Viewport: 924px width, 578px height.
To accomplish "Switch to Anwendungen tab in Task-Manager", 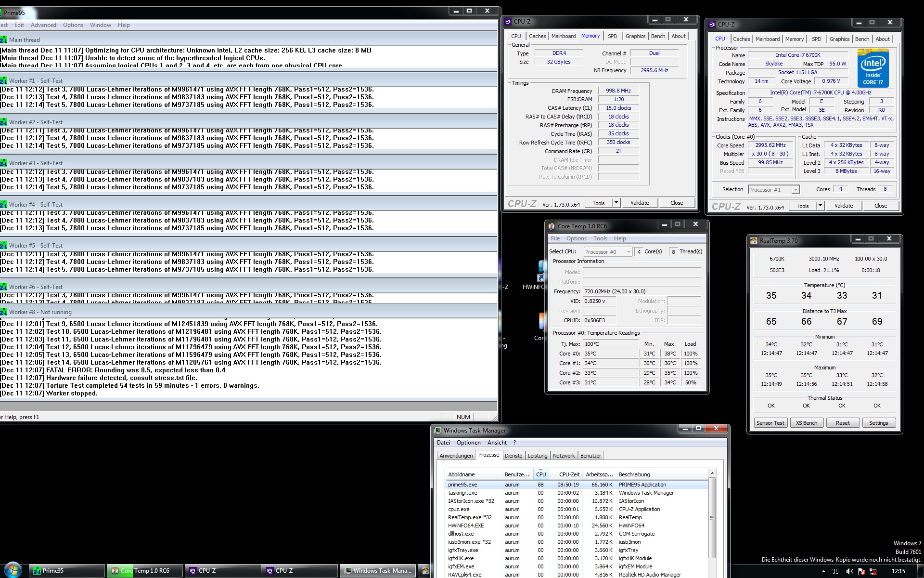I will coord(456,456).
